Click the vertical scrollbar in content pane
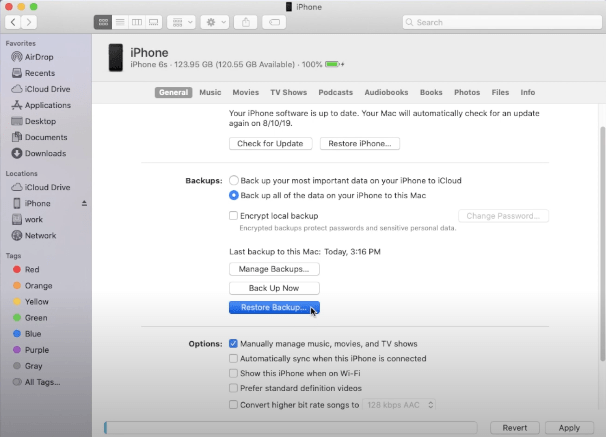Image resolution: width=606 pixels, height=437 pixels. point(602,244)
